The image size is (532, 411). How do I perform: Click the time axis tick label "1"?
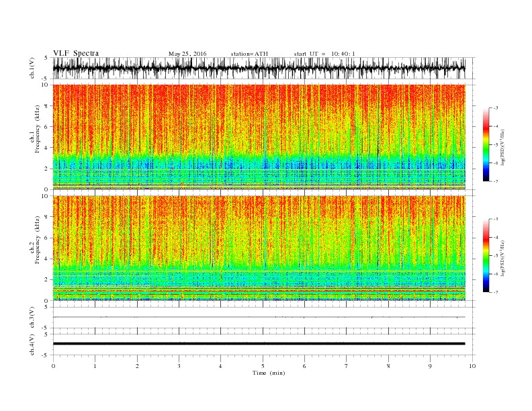(95, 366)
